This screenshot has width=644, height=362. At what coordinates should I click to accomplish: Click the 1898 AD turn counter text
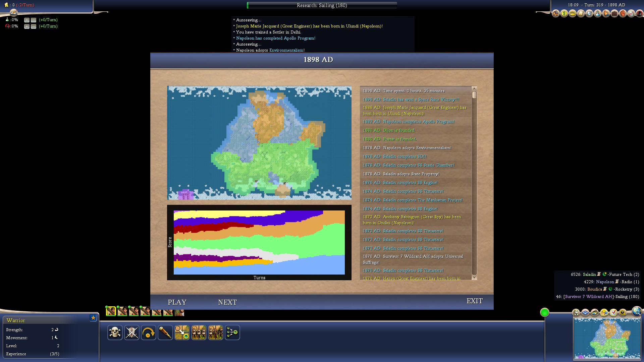tap(596, 5)
